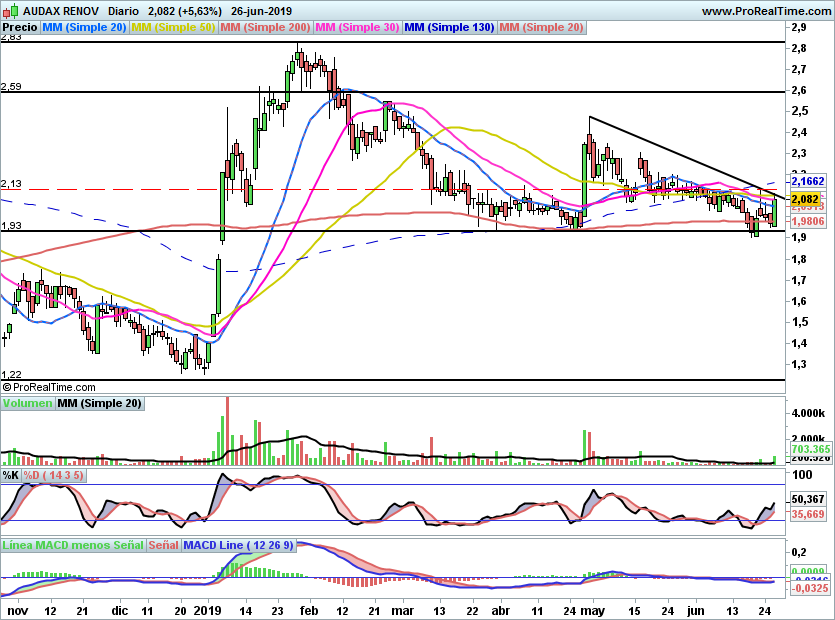The height and width of the screenshot is (620, 835).
Task: Select the yellow MM (Simple 50) legend
Action: point(173,27)
